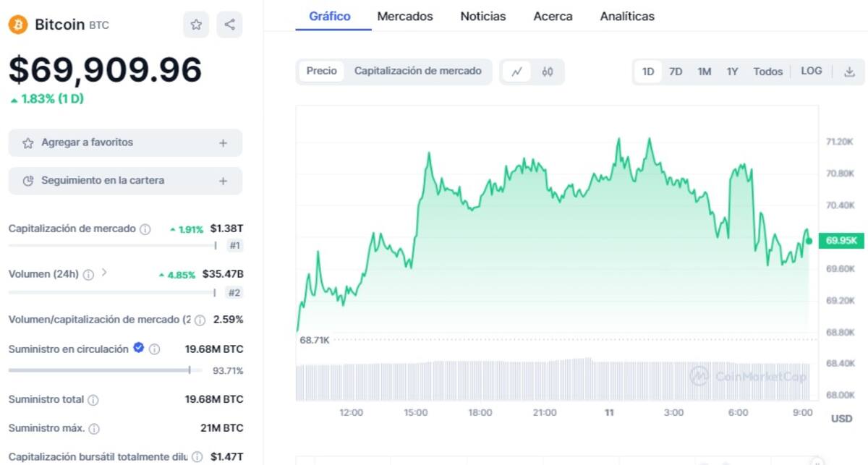The height and width of the screenshot is (465, 868).
Task: Click info icon beside Capitalización de mercado
Action: pyautogui.click(x=145, y=229)
